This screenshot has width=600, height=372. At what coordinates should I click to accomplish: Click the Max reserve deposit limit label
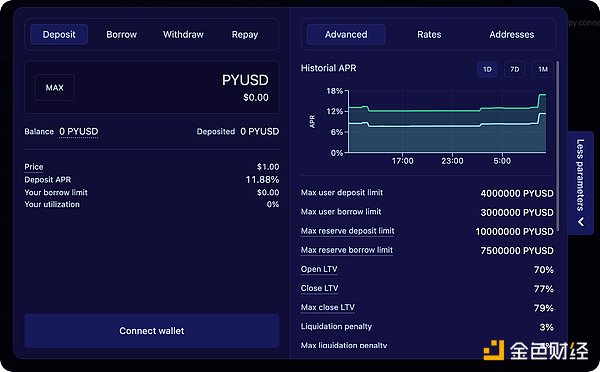pos(347,231)
